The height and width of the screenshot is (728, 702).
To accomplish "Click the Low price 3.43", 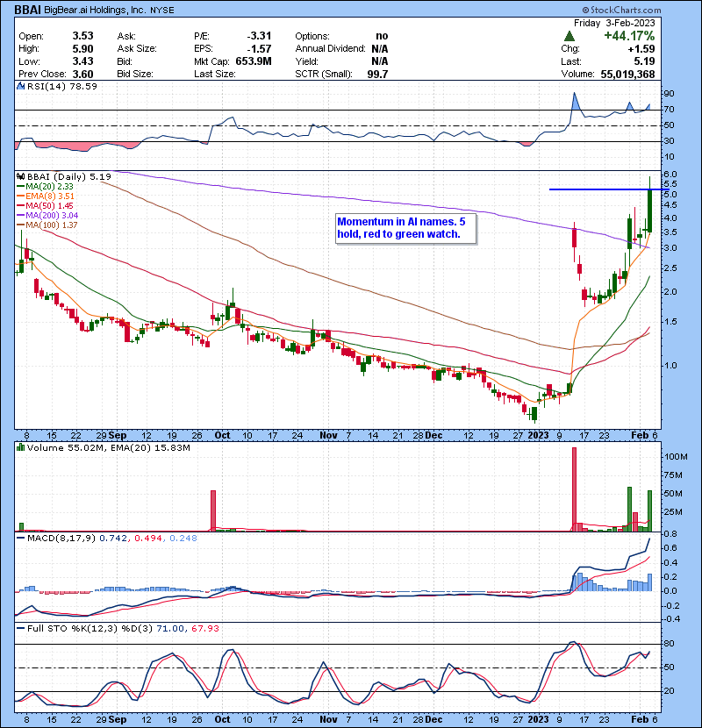I will pos(82,61).
